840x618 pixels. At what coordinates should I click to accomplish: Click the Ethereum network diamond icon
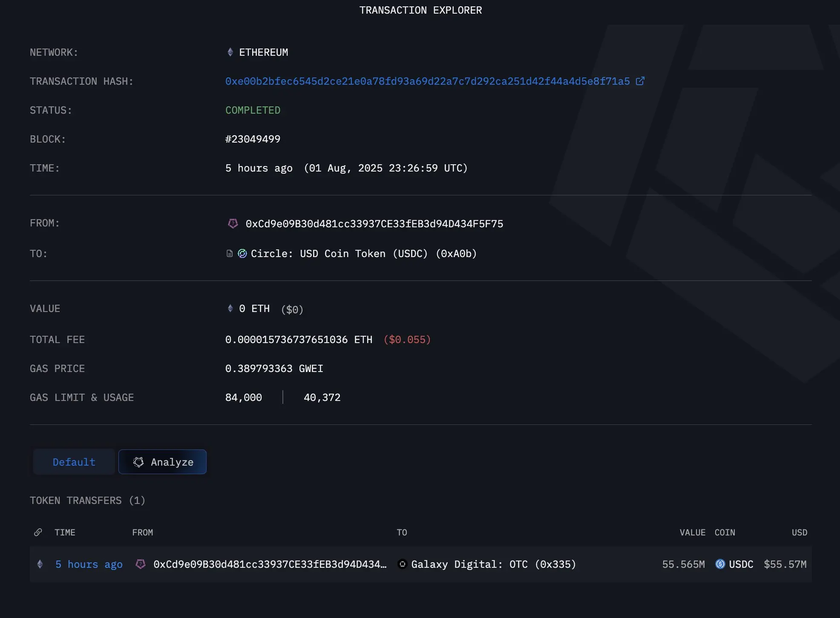tap(230, 52)
